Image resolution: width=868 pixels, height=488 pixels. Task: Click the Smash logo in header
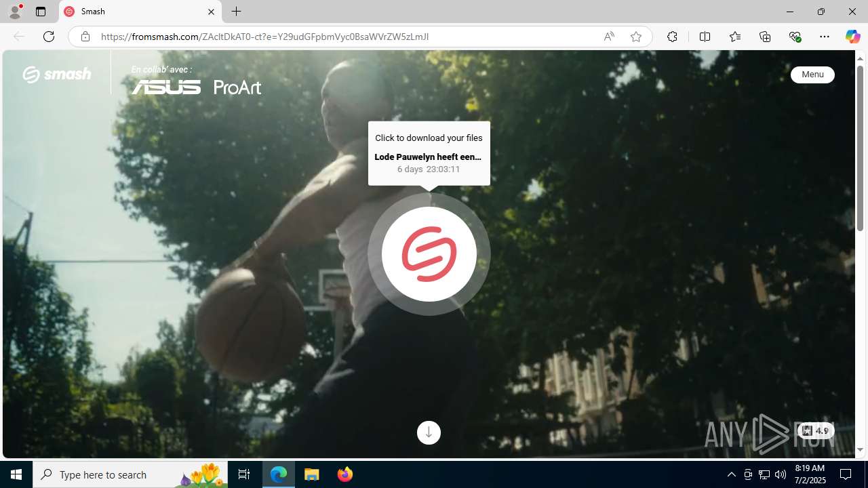(57, 74)
